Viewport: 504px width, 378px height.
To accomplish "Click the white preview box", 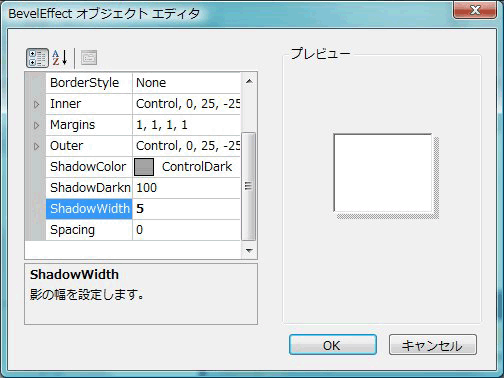I will coord(383,173).
